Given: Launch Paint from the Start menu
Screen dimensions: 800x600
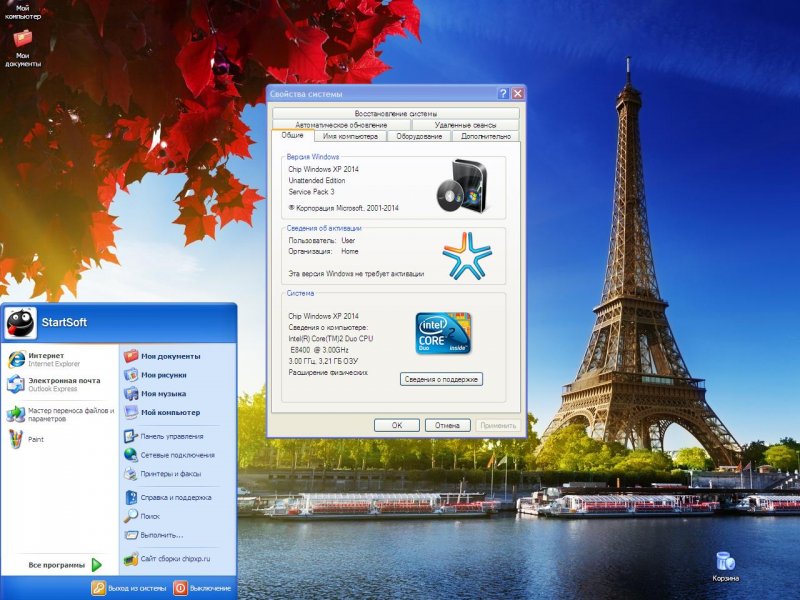Looking at the screenshot, I should point(27,439).
